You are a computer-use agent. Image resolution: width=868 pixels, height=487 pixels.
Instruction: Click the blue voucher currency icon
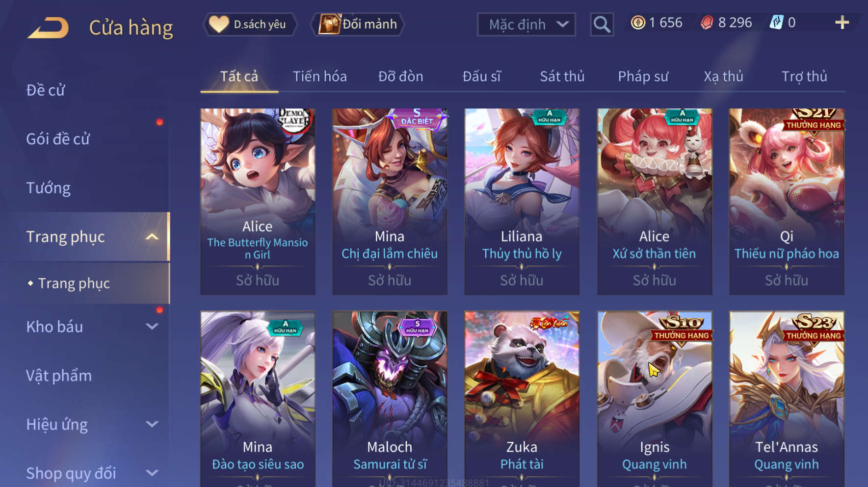776,23
